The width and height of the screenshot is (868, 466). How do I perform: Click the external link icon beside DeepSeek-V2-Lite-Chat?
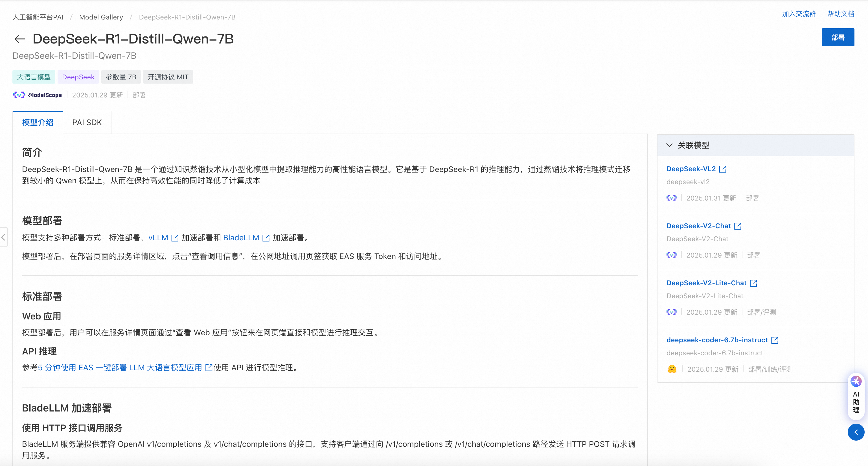[x=753, y=283]
